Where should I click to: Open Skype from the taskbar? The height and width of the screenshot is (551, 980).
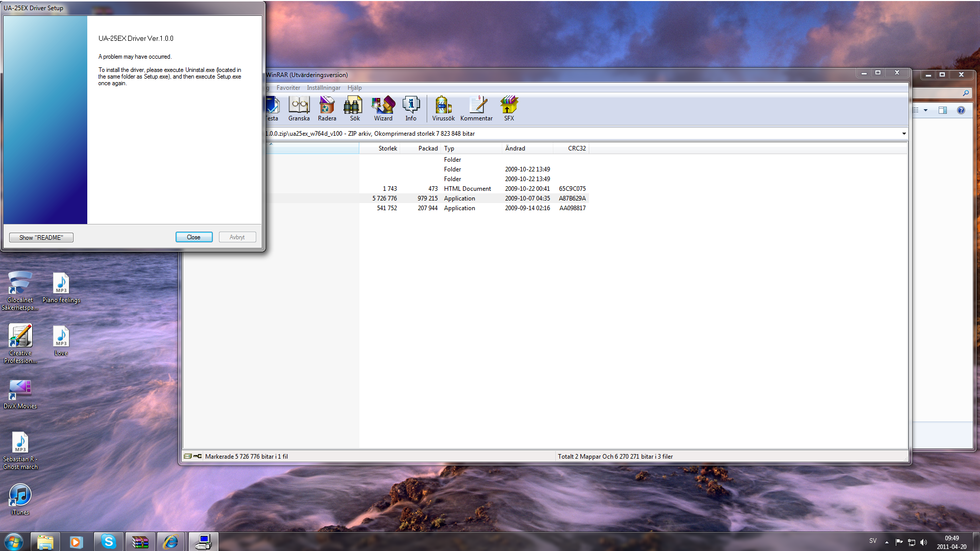tap(108, 542)
